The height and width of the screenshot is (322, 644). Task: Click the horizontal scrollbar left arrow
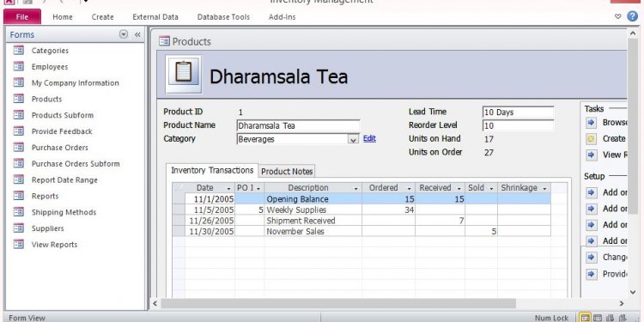tap(155, 303)
